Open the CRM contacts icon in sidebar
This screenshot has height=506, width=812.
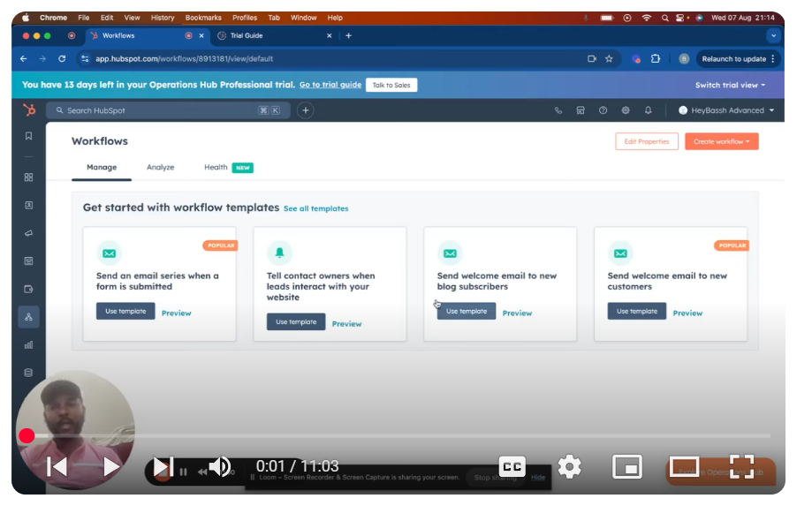pyautogui.click(x=28, y=206)
